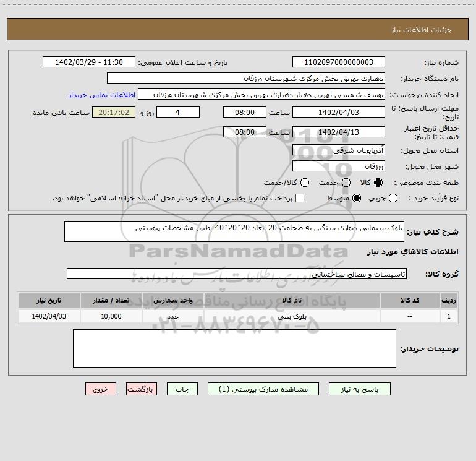Viewport: 476px width, 461px height.
Task: Click the گروه کالا field
Action: [x=237, y=274]
